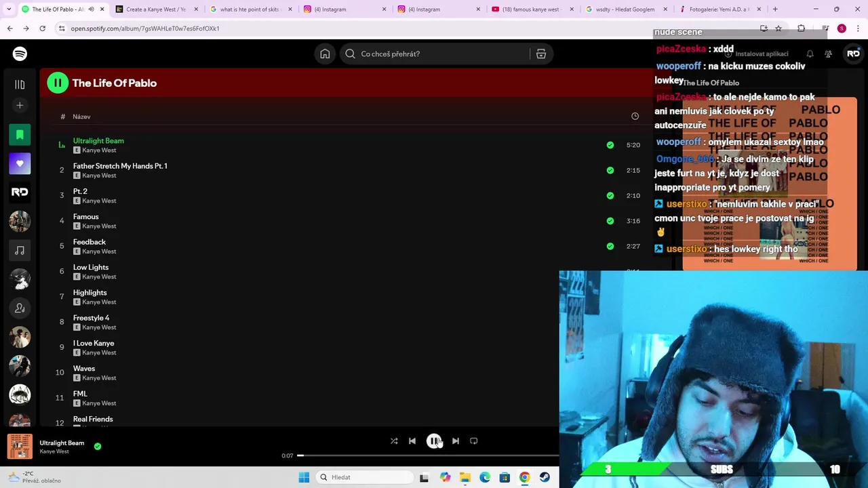This screenshot has width=868, height=488.
Task: Click the Spotify logo icon
Action: [x=20, y=54]
